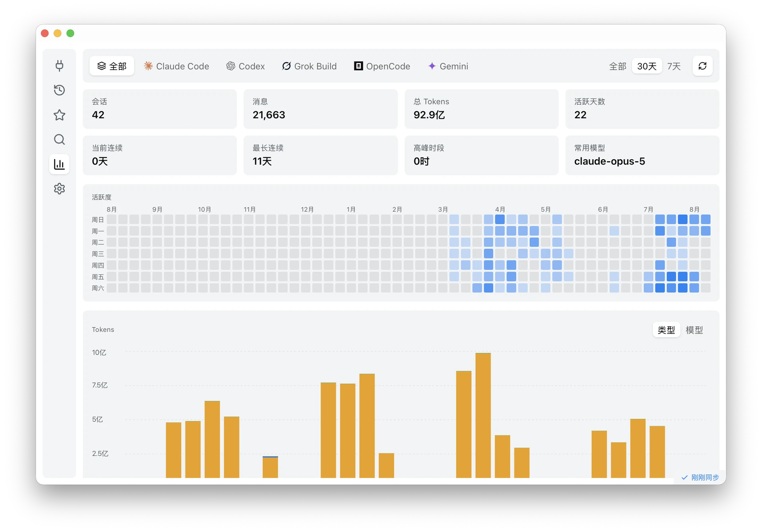Switch to the Claude Code tab

(x=177, y=66)
